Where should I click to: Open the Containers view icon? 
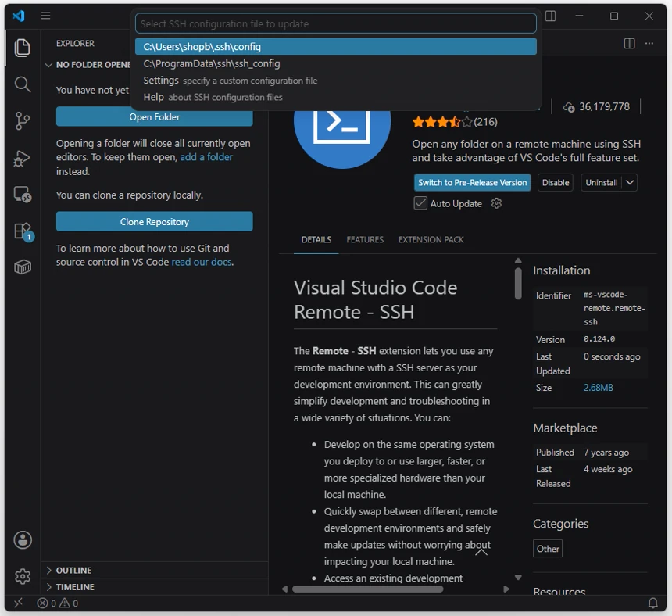[23, 267]
